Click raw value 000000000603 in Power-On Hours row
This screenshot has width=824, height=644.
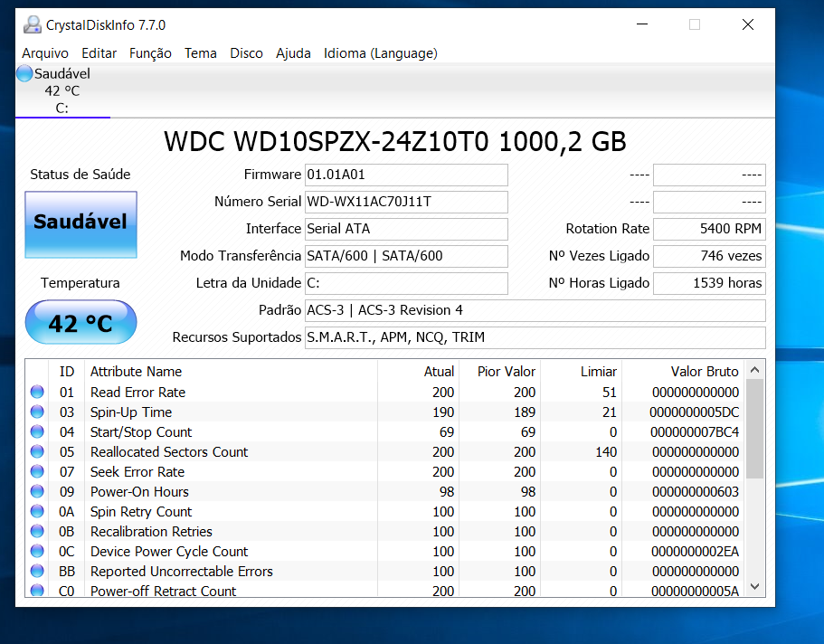(696, 492)
